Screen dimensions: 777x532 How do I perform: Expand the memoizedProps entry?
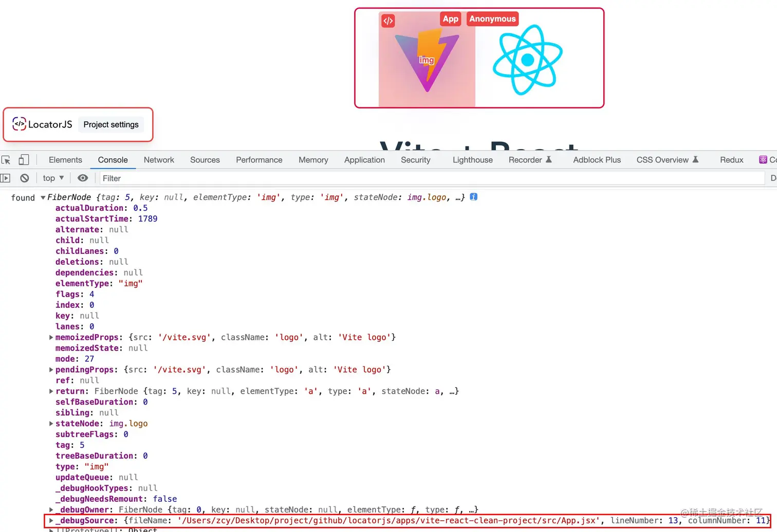(51, 337)
